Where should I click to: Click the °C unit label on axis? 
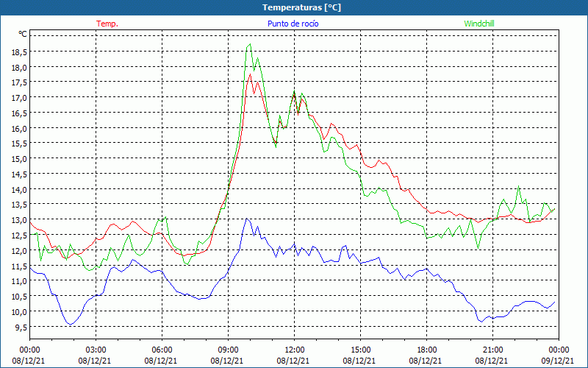23,34
